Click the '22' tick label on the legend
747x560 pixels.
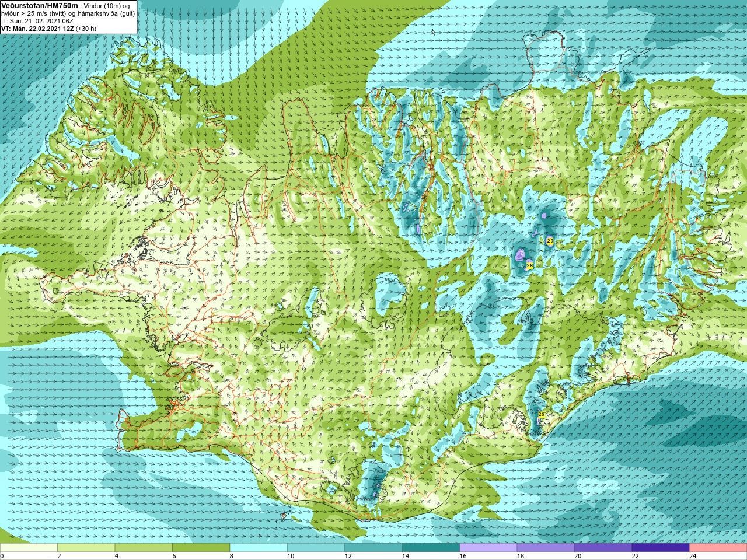click(636, 556)
